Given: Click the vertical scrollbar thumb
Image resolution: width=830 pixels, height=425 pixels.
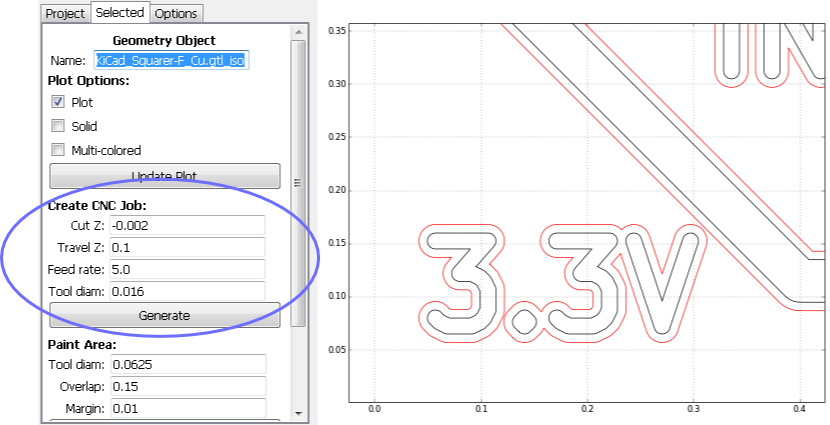Looking at the screenshot, I should pos(297,182).
